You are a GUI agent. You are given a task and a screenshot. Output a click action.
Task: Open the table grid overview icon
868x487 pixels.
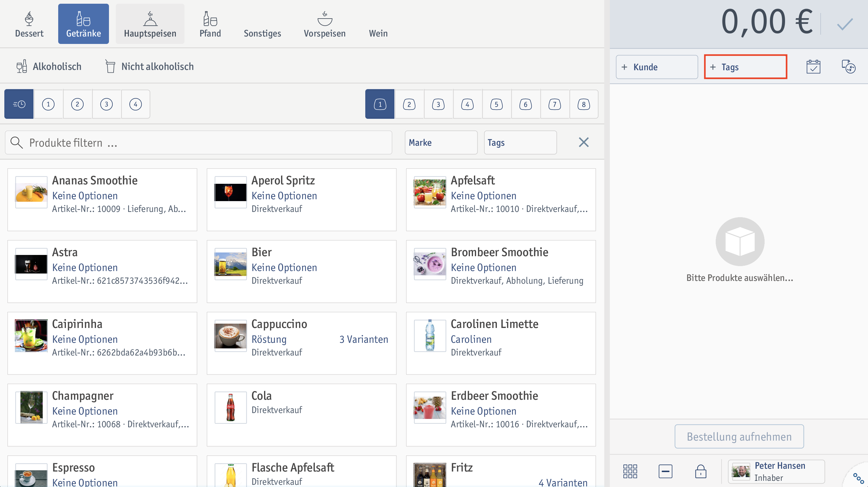630,471
